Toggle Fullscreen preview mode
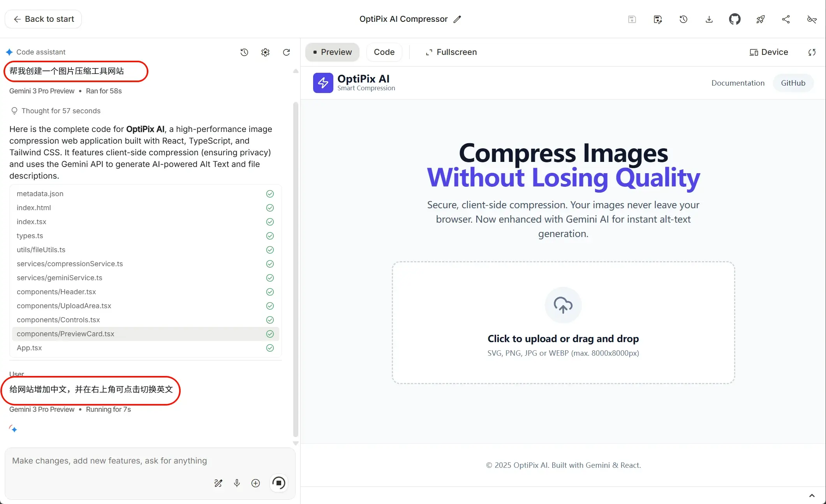The width and height of the screenshot is (826, 504). coord(451,52)
